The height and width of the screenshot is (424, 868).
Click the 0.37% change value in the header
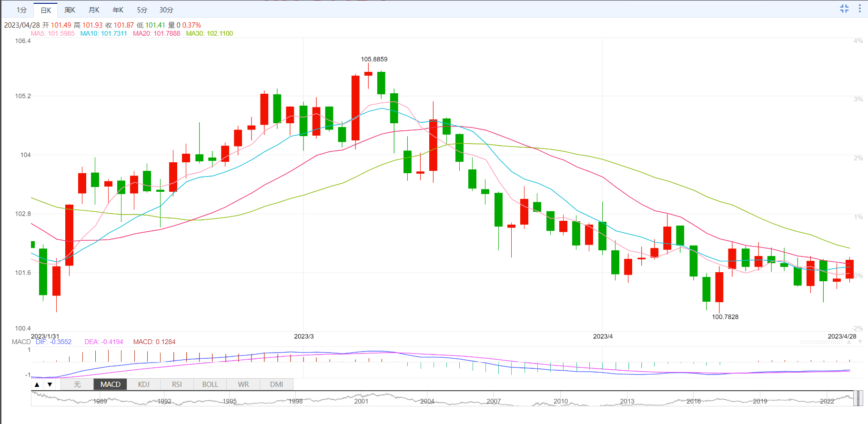[192, 25]
